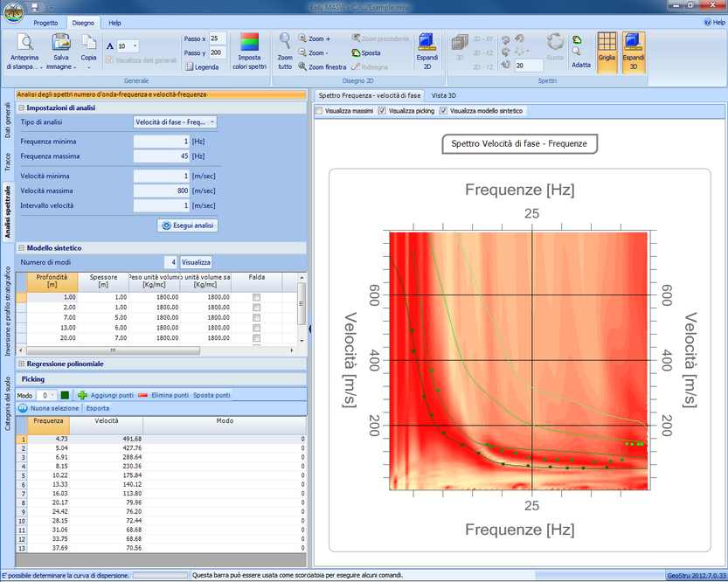Open the Tracce side tab
The height and width of the screenshot is (582, 728).
pyautogui.click(x=7, y=162)
